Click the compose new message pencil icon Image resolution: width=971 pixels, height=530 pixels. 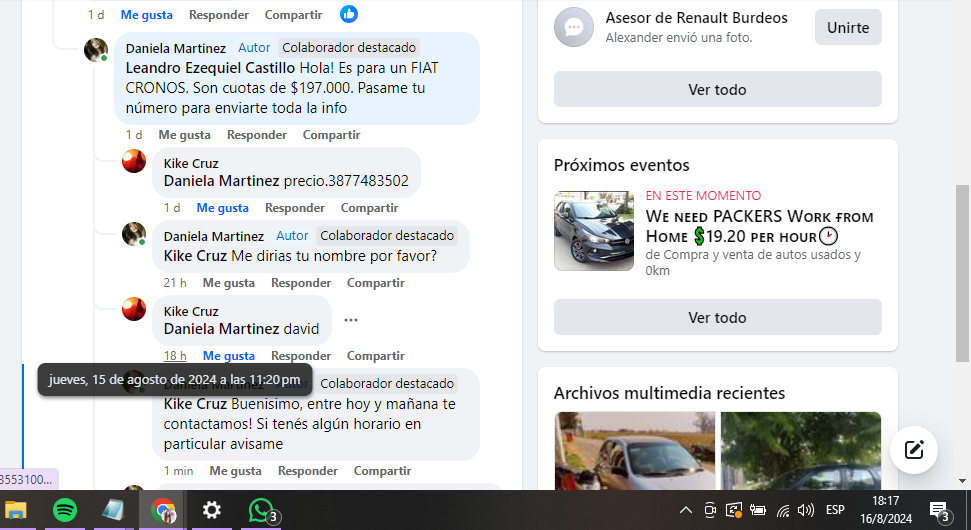[x=913, y=450]
